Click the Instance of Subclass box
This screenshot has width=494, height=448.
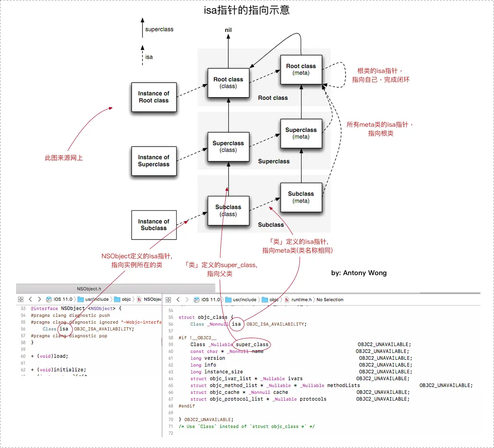point(154,225)
